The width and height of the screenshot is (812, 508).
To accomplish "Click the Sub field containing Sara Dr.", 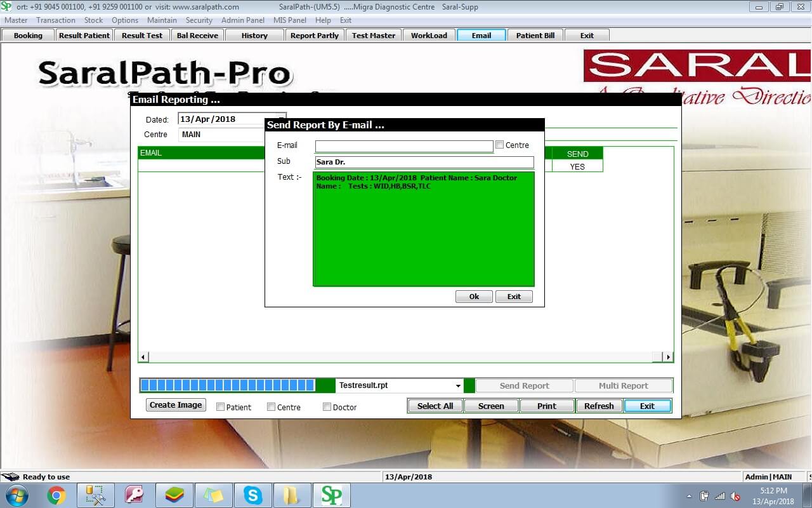I will click(x=424, y=162).
